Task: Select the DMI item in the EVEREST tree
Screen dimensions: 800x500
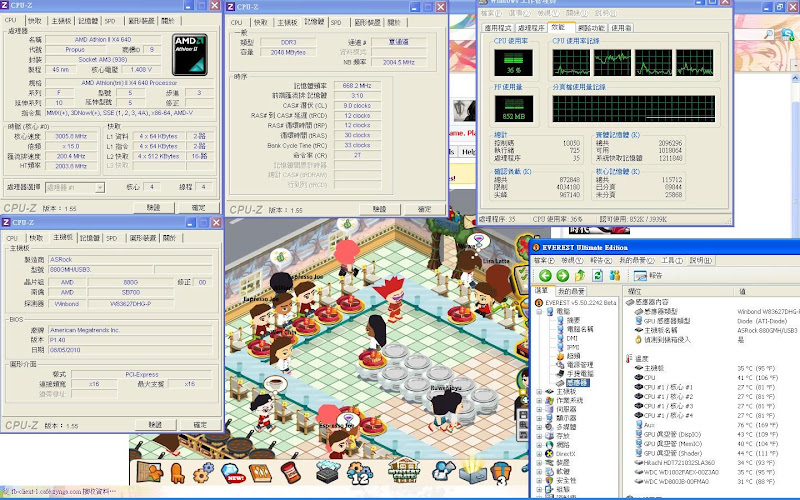Action: [x=572, y=338]
